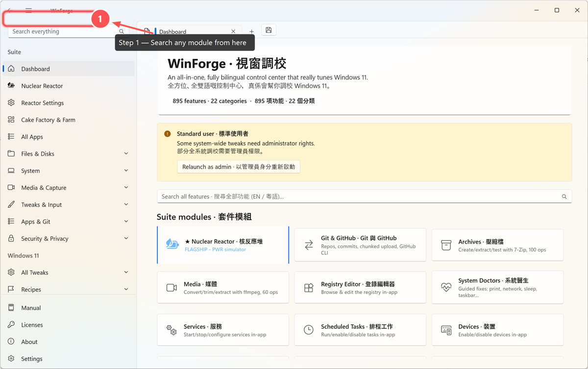Click the back arrow in title bar
588x369 pixels.
tap(9, 10)
